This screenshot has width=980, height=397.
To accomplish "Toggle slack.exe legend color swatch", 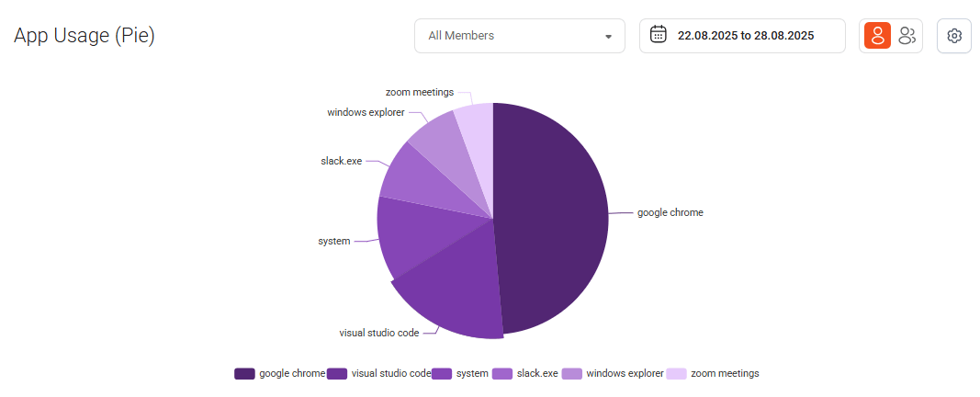I will 502,374.
